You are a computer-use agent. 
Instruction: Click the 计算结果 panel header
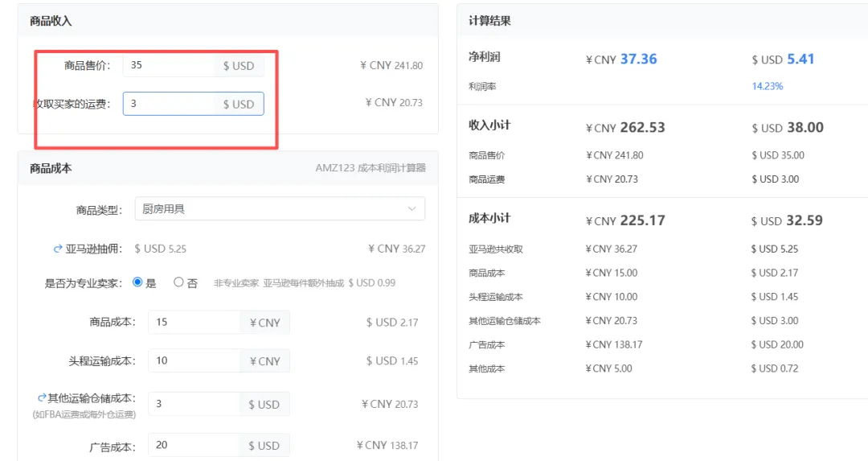490,21
